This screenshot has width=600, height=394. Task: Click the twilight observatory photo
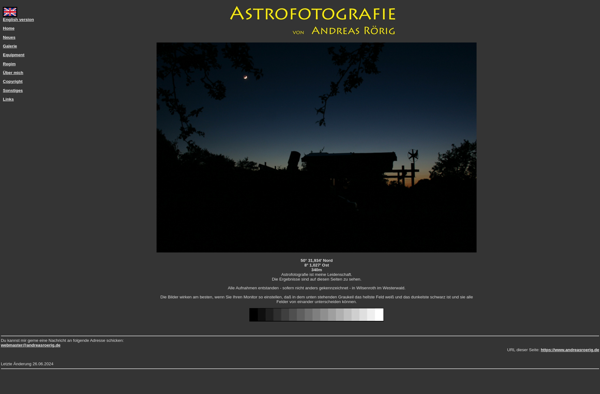pyautogui.click(x=316, y=147)
